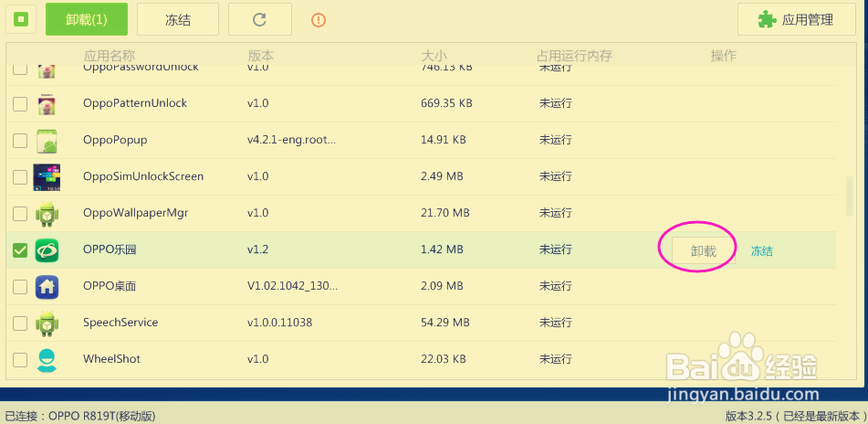The height and width of the screenshot is (424, 868).
Task: Click the 54.29 MB size value
Action: coord(445,322)
